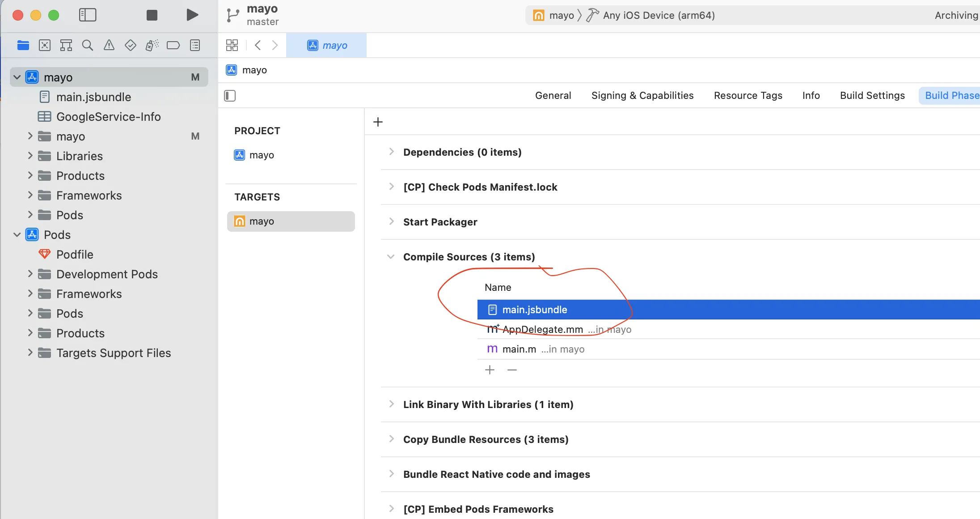Expand Copy Bundle Resources phase
The height and width of the screenshot is (519, 980).
tap(392, 439)
